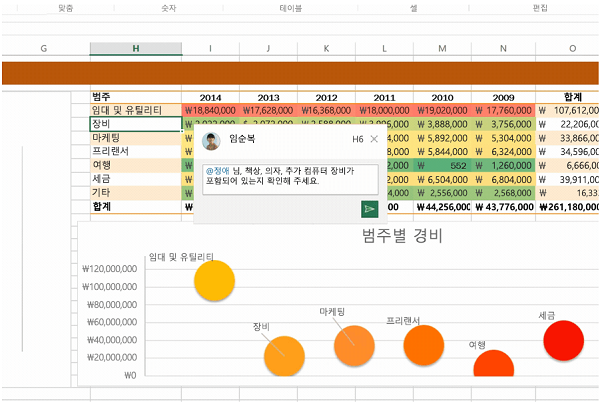The width and height of the screenshot is (600, 405).
Task: Click the @정애 mention in the comment
Action: (x=217, y=171)
